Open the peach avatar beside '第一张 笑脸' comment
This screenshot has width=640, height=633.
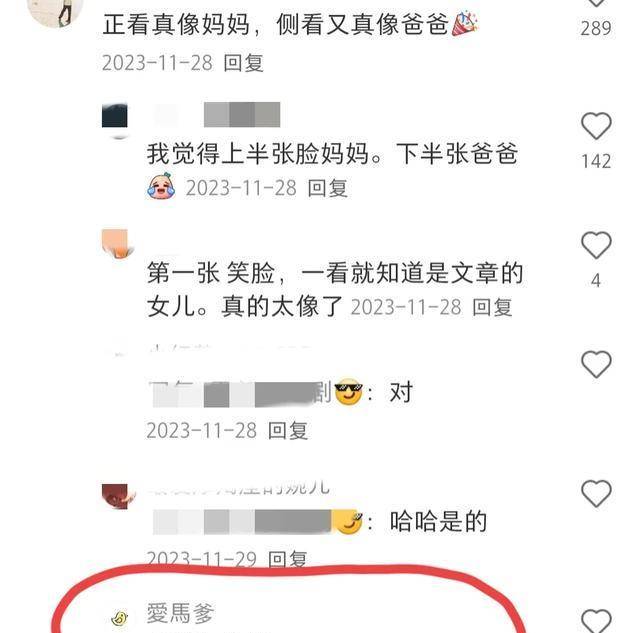click(118, 243)
